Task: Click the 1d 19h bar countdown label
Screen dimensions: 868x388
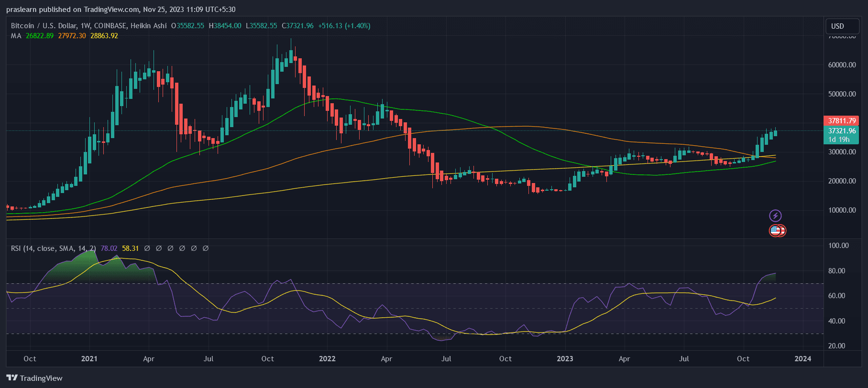Action: (x=839, y=140)
